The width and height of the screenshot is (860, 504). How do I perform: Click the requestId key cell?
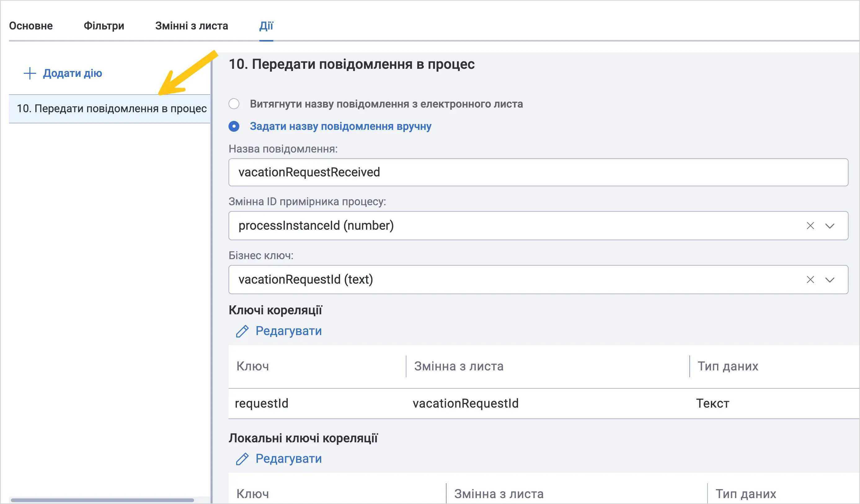[x=261, y=403]
